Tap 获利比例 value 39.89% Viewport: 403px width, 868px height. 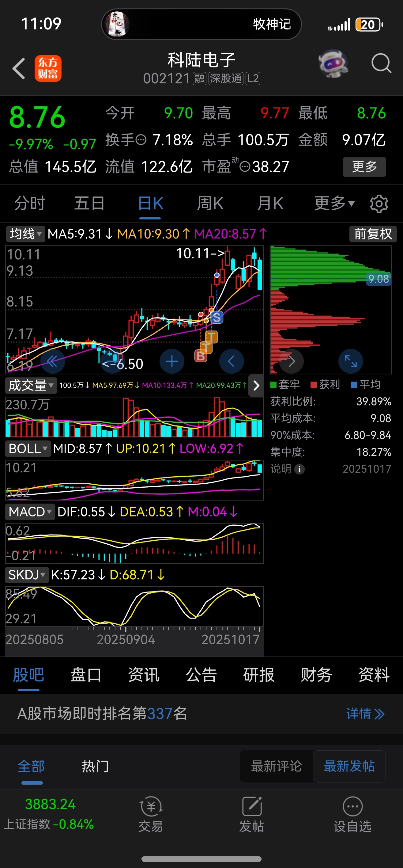coord(374,401)
